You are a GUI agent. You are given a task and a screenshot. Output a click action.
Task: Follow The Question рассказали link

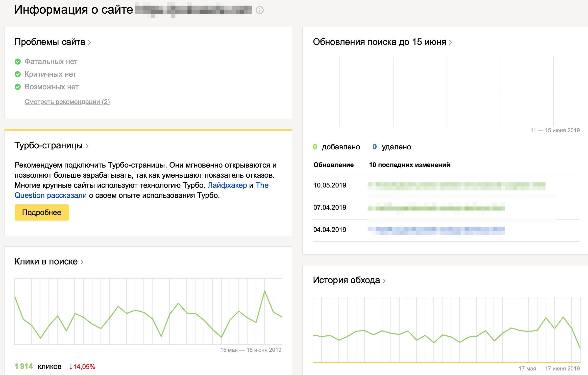[51, 195]
